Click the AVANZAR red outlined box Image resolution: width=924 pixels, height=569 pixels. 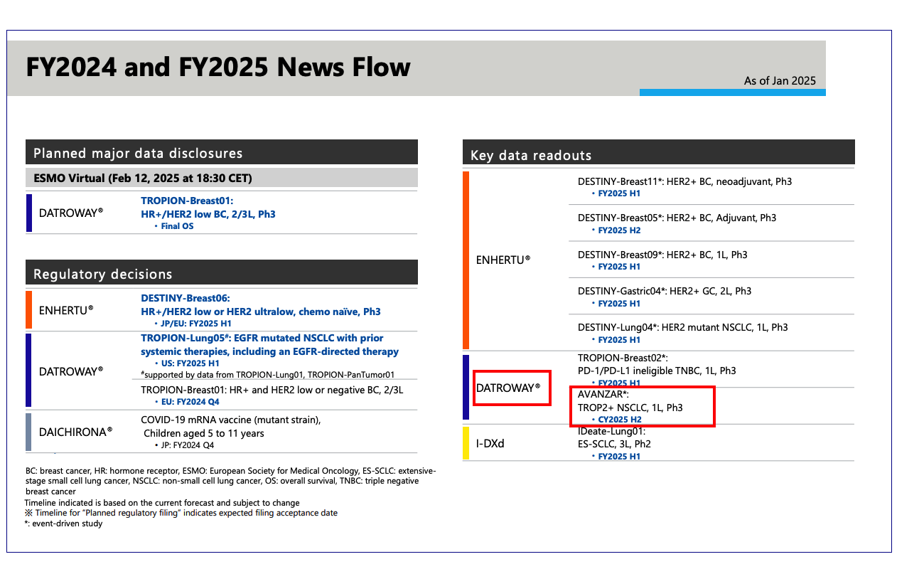[643, 406]
